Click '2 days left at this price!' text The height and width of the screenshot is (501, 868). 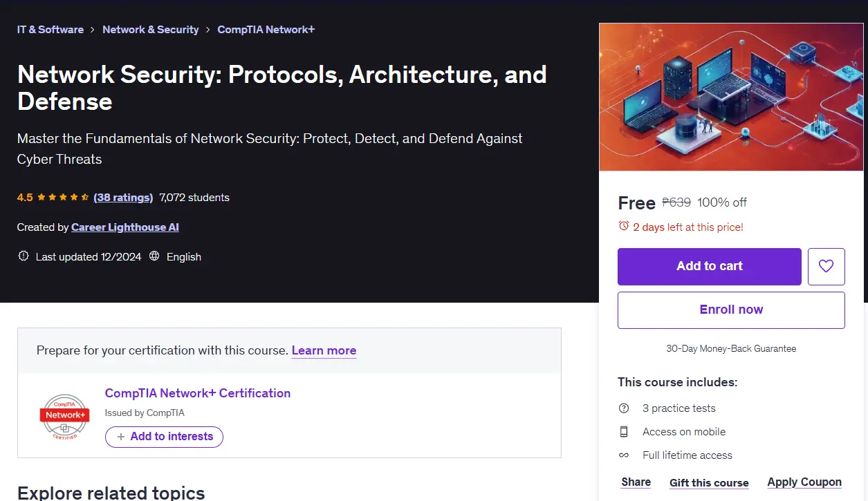tap(688, 227)
